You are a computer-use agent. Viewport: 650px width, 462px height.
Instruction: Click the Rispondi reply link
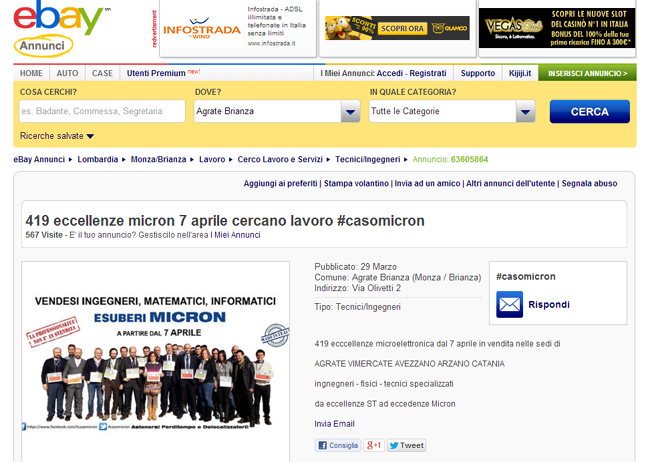549,304
